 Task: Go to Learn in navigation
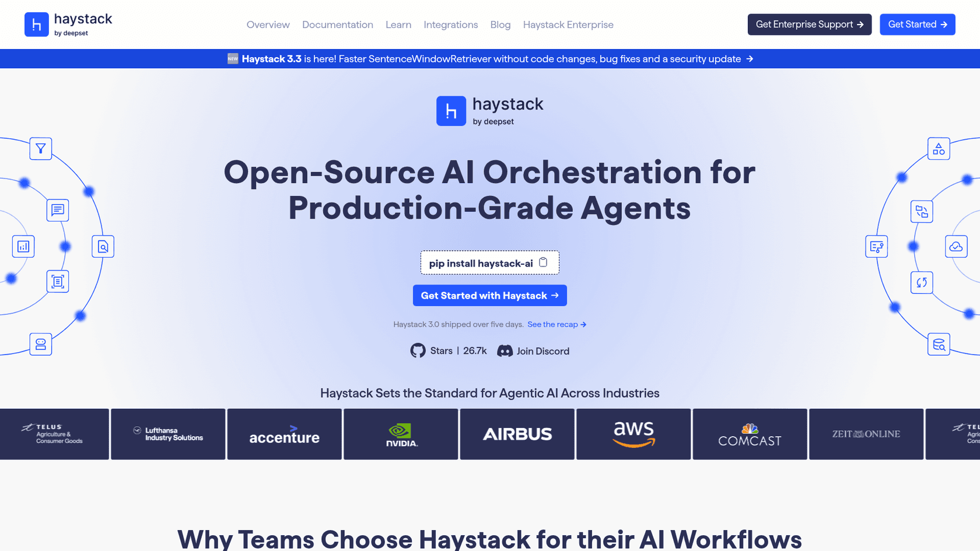(398, 24)
